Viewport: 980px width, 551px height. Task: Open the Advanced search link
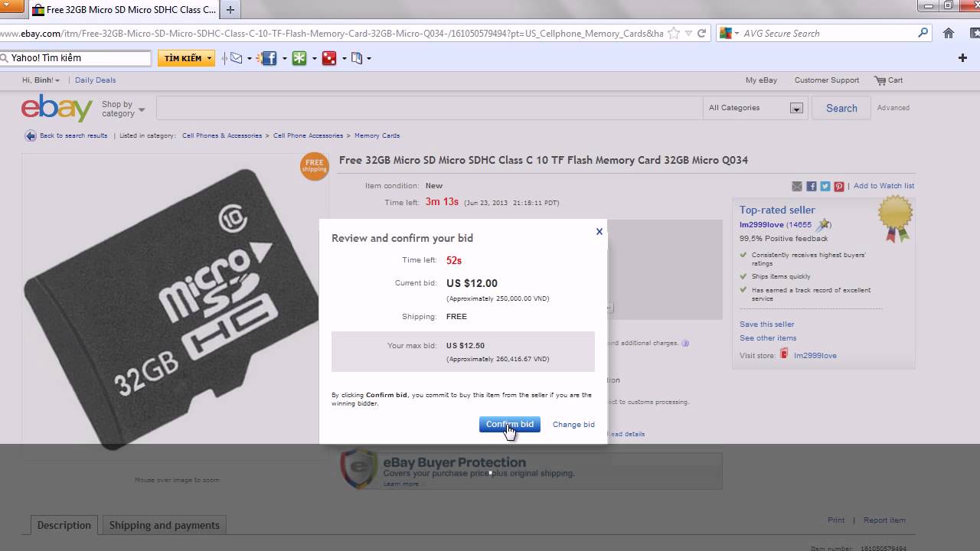click(893, 108)
